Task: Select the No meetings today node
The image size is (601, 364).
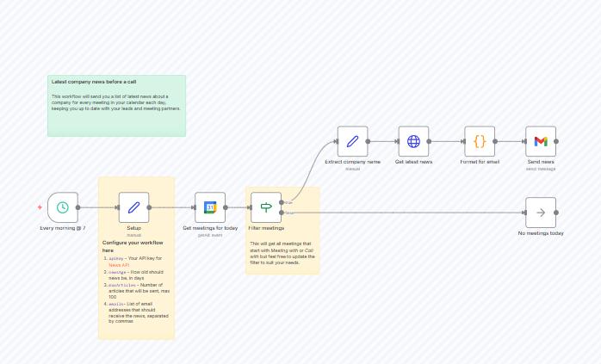Action: tap(541, 213)
